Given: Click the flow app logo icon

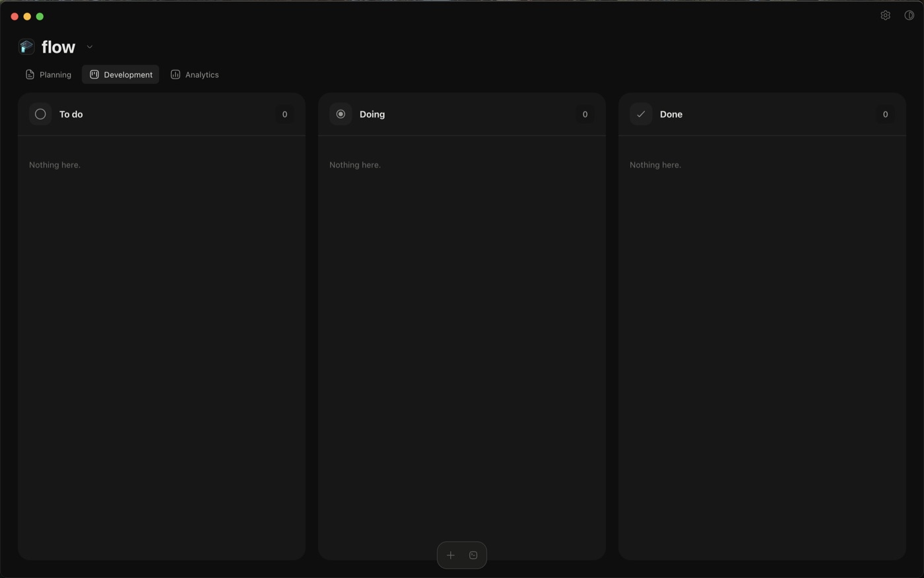Looking at the screenshot, I should (26, 47).
